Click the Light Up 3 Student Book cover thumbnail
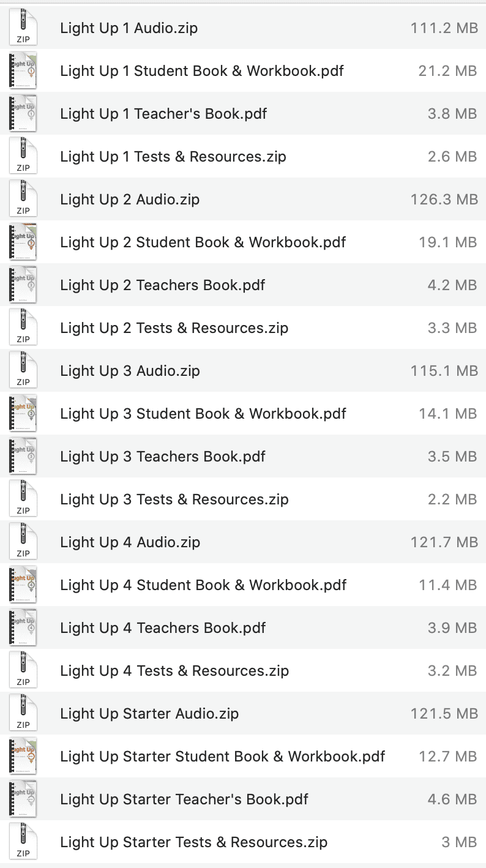Viewport: 486px width, 868px height. pyautogui.click(x=22, y=413)
